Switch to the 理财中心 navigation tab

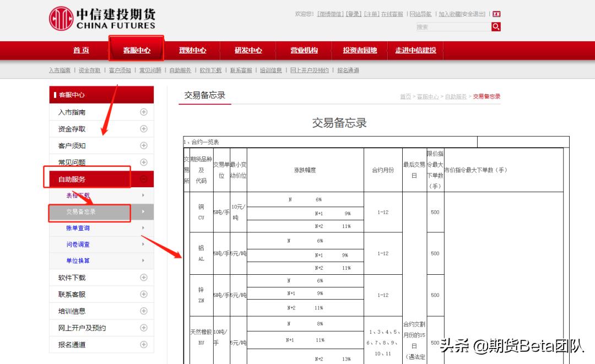(192, 50)
